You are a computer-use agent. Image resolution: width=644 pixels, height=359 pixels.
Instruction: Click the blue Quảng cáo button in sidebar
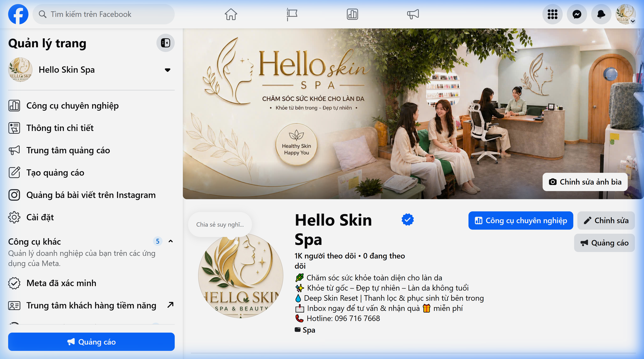click(91, 342)
